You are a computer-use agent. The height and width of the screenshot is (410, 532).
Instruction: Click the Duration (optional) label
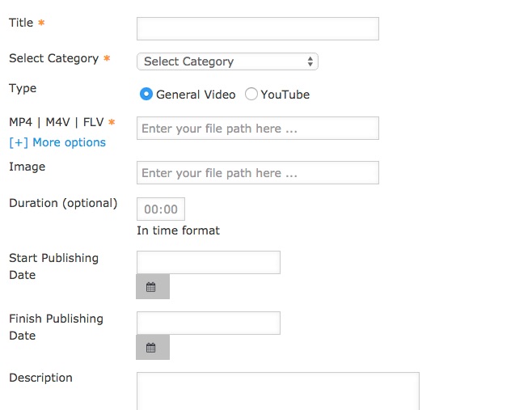tap(63, 203)
